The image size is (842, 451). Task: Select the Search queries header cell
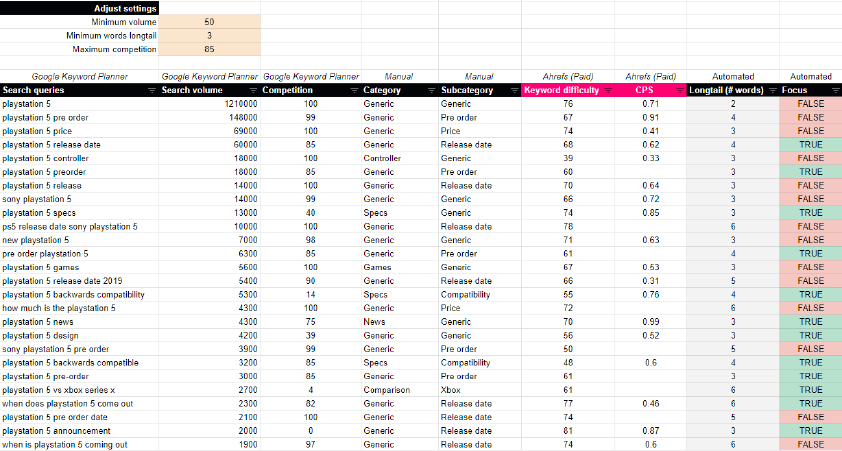pyautogui.click(x=79, y=90)
